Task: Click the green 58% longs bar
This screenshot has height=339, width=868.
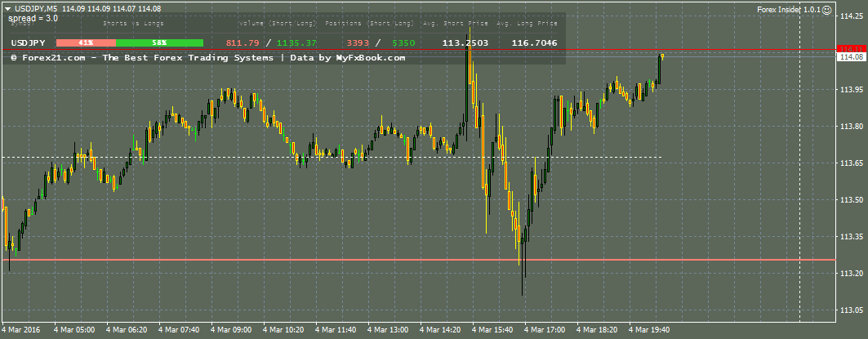Action: (159, 42)
